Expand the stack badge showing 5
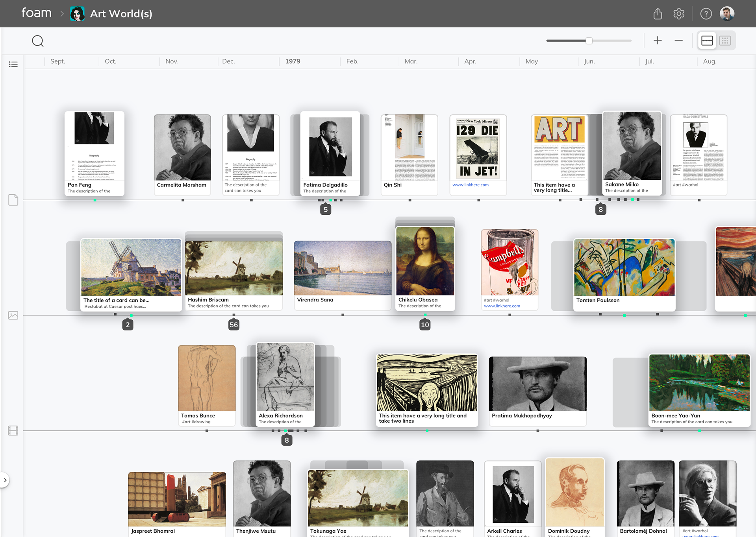The width and height of the screenshot is (756, 537). point(326,209)
